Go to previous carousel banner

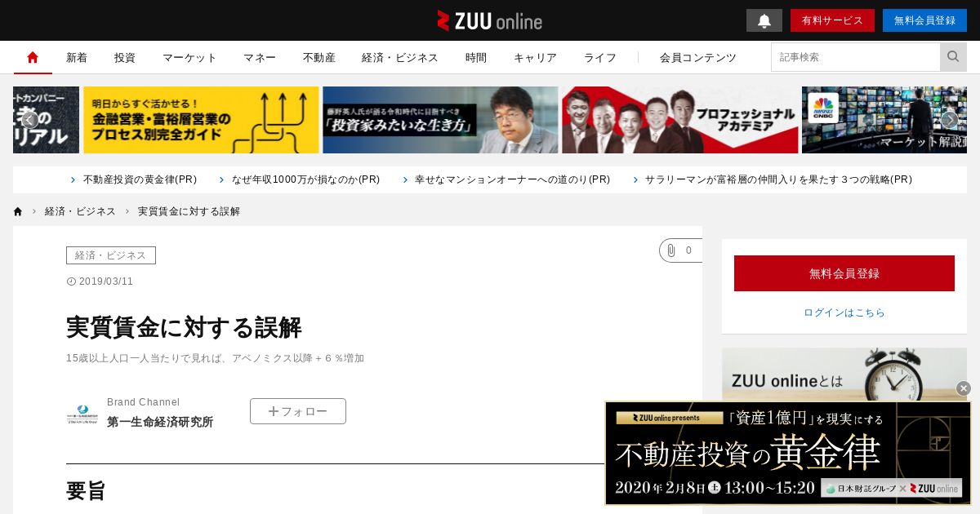[29, 120]
